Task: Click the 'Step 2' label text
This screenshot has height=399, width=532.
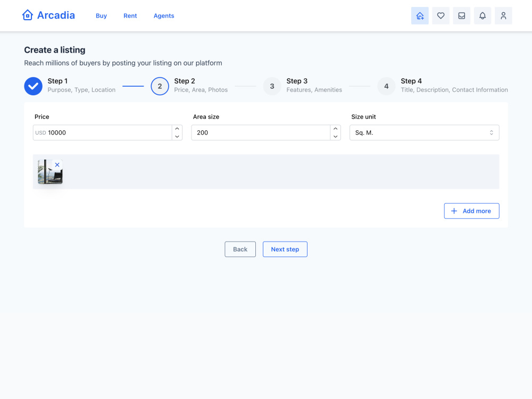Action: coord(184,81)
